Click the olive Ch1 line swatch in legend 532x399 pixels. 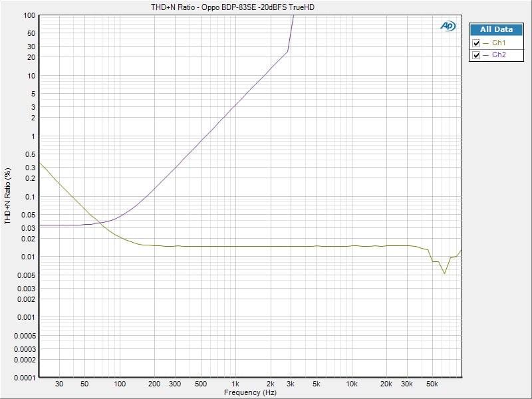[x=486, y=43]
